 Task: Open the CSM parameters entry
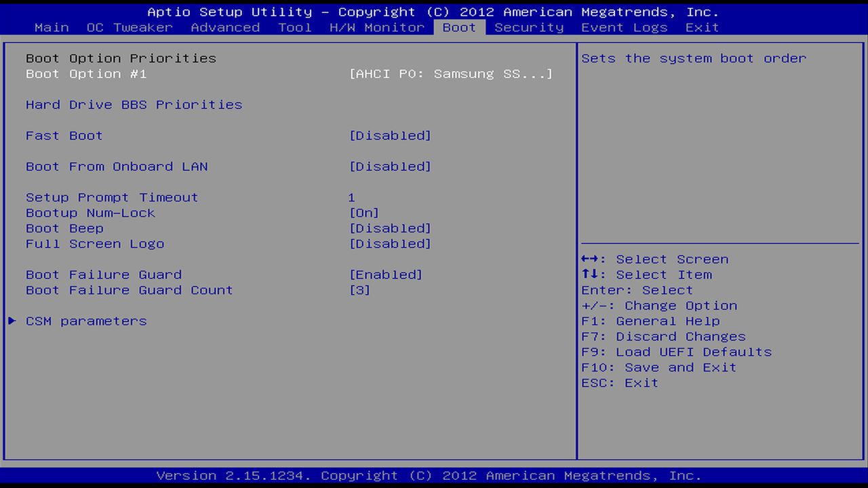tap(86, 321)
